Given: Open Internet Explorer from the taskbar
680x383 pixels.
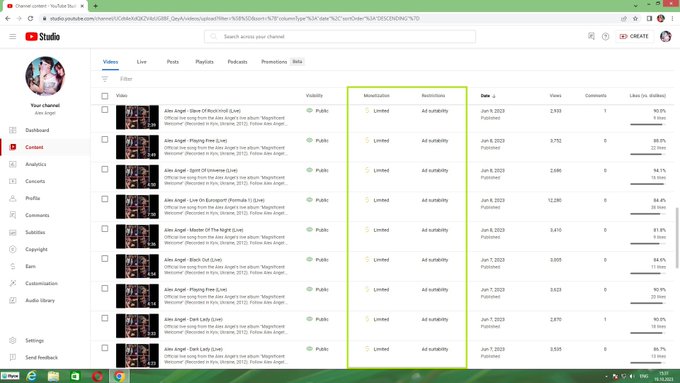Looking at the screenshot, I should (x=31, y=376).
